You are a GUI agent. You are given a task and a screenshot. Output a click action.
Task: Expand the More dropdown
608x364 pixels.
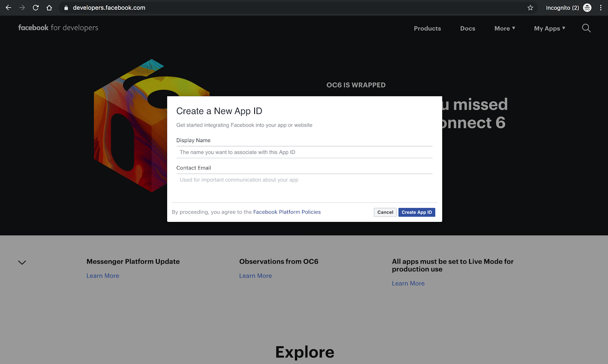click(x=505, y=28)
